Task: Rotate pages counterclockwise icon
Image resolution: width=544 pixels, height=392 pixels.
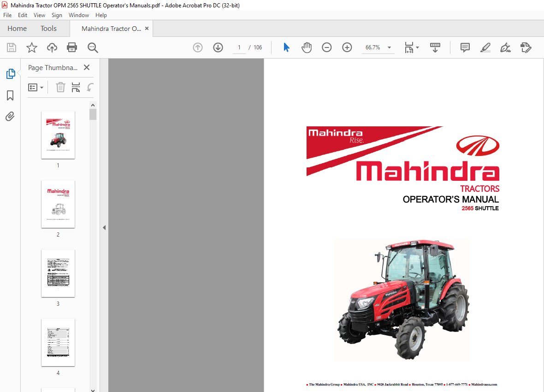Action: (x=90, y=87)
